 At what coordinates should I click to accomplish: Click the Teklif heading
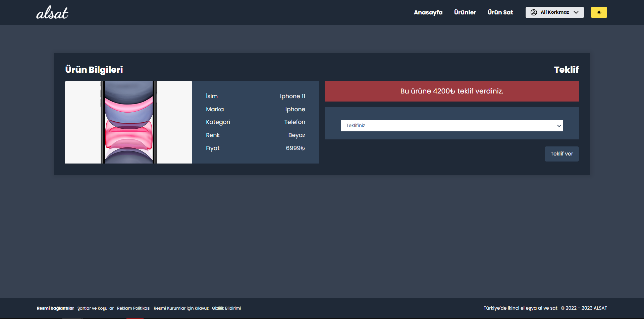pos(566,69)
